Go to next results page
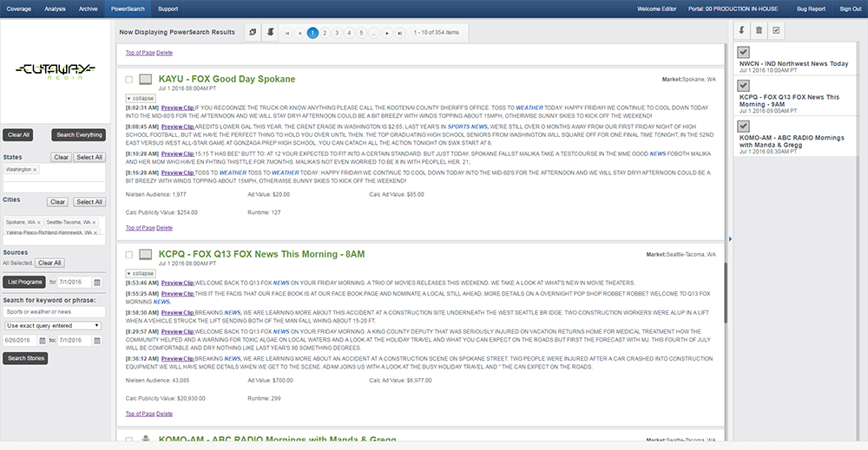Image resolution: width=868 pixels, height=450 pixels. (387, 33)
